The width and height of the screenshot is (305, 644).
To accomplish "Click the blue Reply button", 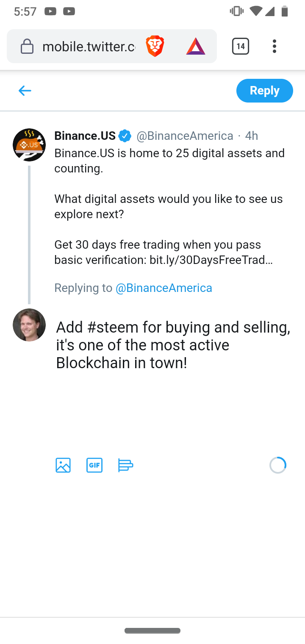I will tap(264, 91).
